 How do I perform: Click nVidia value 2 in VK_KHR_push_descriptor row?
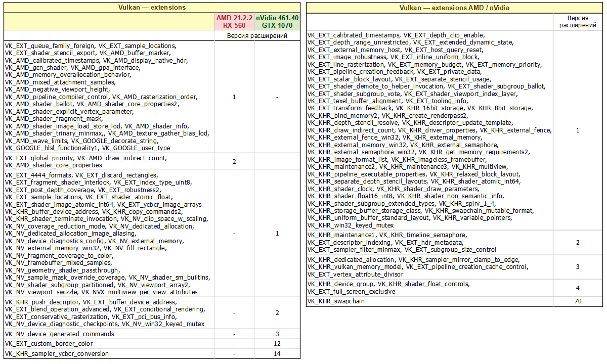tap(277, 313)
